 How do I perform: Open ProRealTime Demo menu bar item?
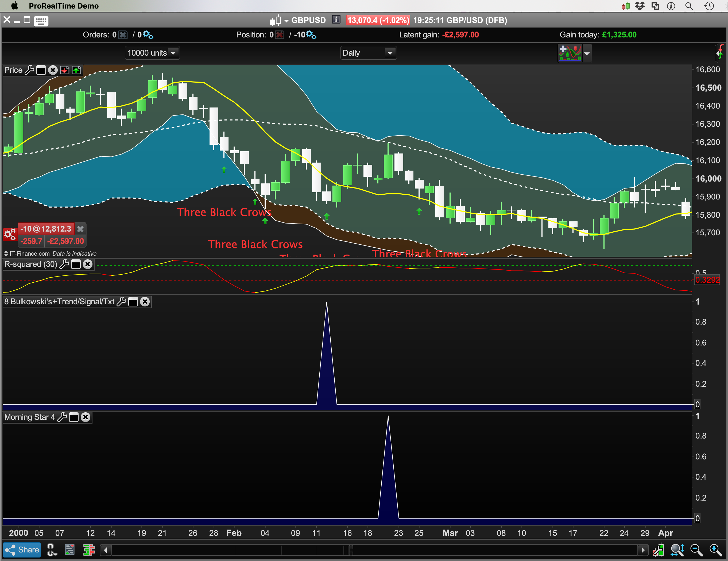64,6
